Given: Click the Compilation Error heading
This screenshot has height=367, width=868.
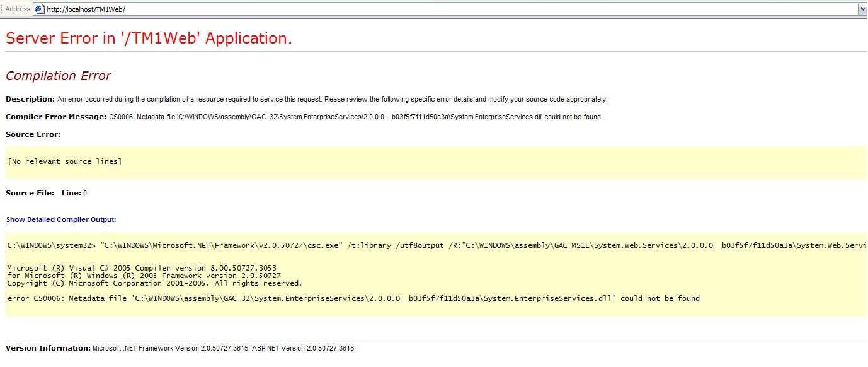Looking at the screenshot, I should coord(59,76).
